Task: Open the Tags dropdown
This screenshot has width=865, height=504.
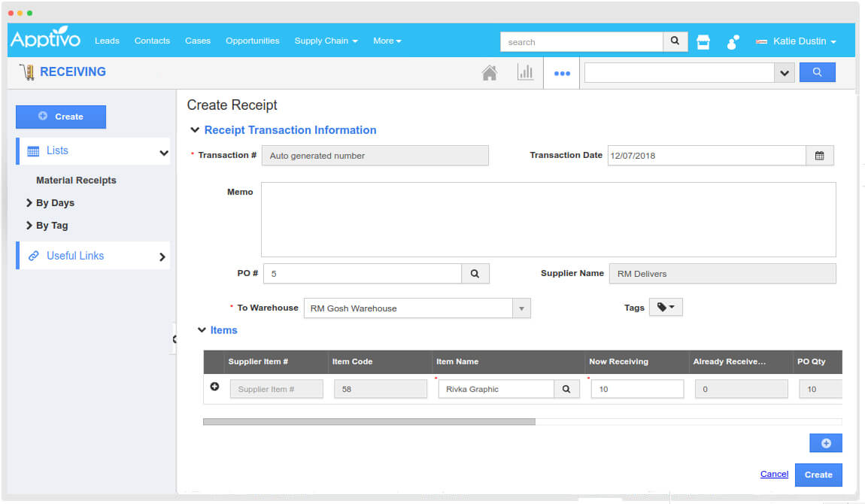Action: (x=665, y=308)
